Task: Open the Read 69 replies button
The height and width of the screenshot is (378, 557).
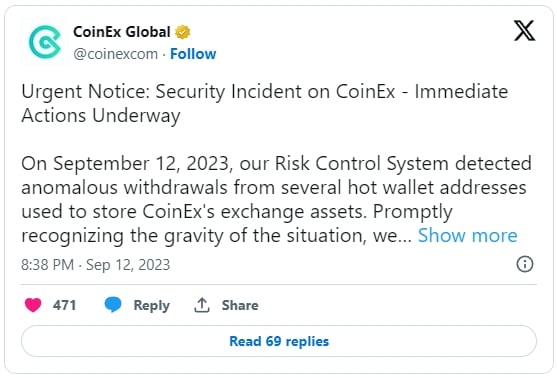Action: pyautogui.click(x=279, y=341)
